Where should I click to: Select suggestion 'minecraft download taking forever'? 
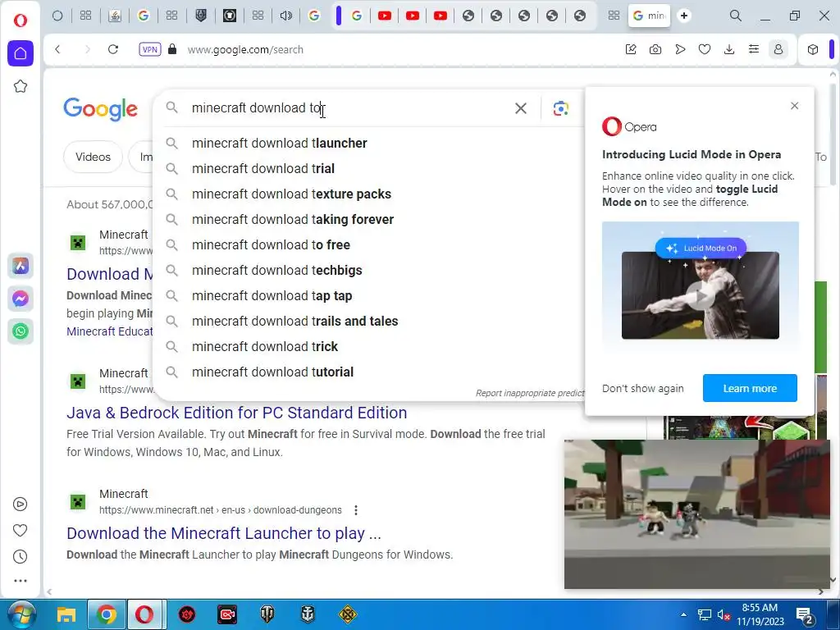point(370,219)
